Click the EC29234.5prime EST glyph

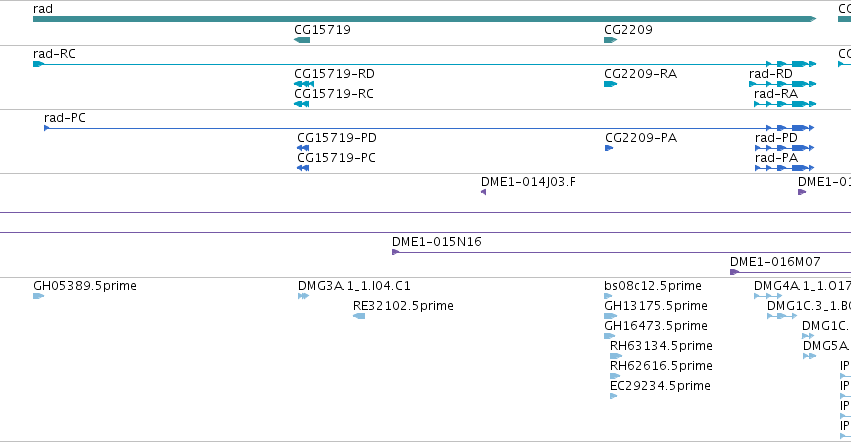pyautogui.click(x=613, y=396)
